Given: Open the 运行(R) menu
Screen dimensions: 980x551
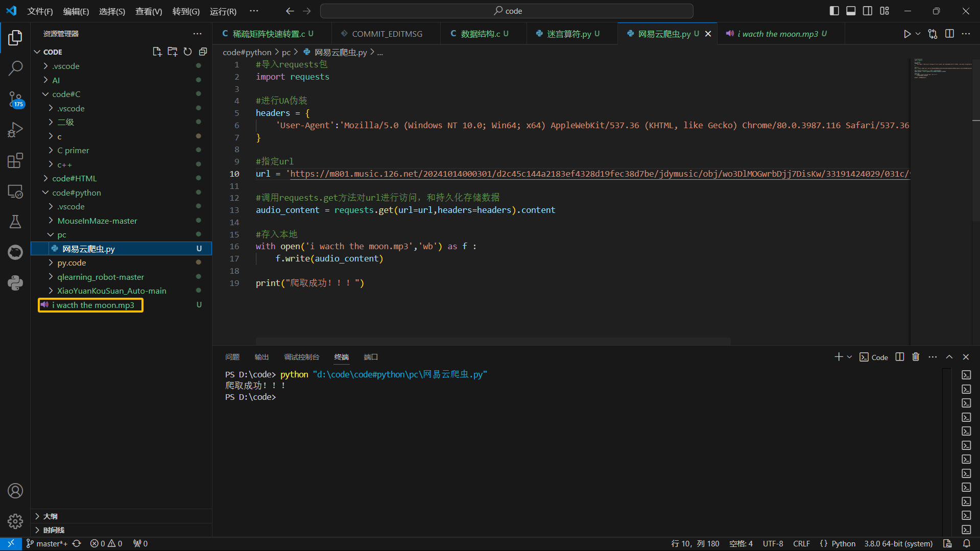Looking at the screenshot, I should tap(223, 11).
